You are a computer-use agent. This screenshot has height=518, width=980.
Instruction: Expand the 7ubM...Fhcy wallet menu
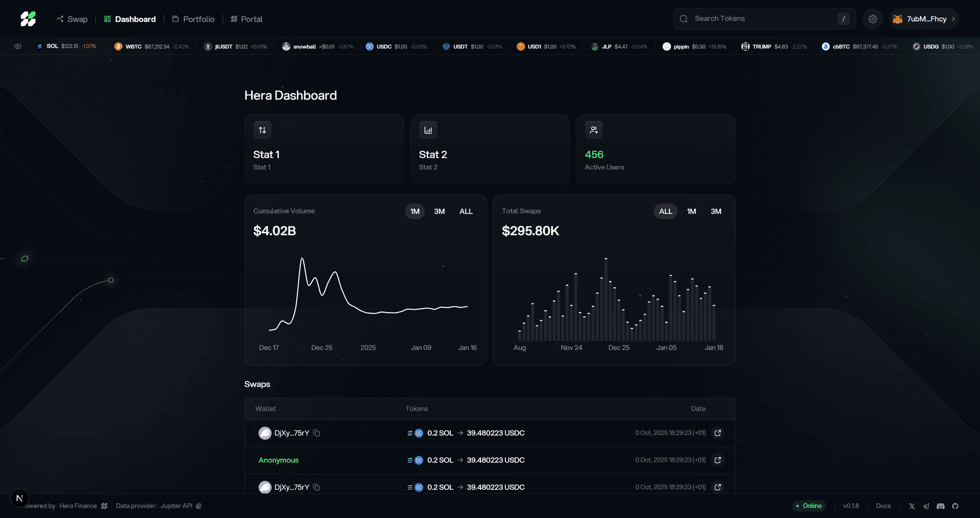click(x=924, y=19)
